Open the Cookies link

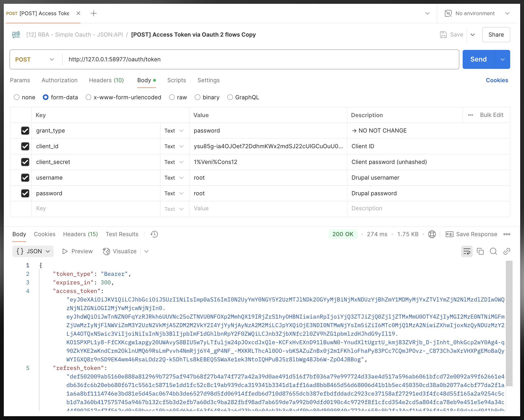tap(497, 80)
